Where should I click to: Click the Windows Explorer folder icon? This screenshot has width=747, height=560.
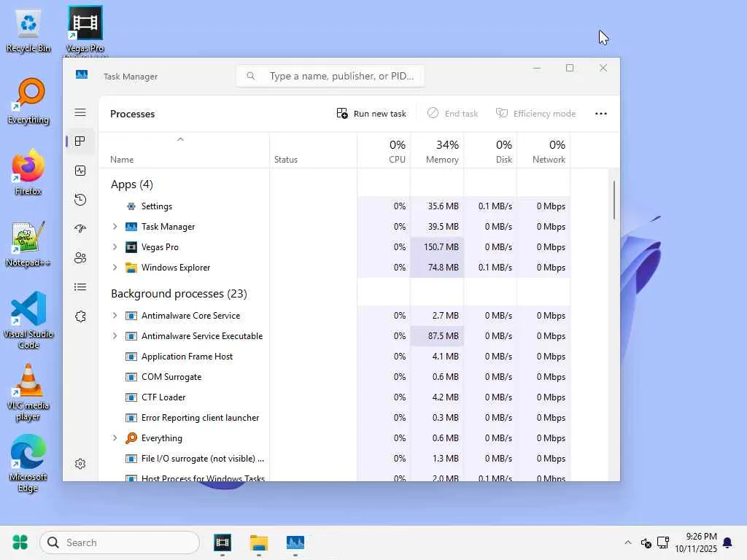tap(131, 268)
